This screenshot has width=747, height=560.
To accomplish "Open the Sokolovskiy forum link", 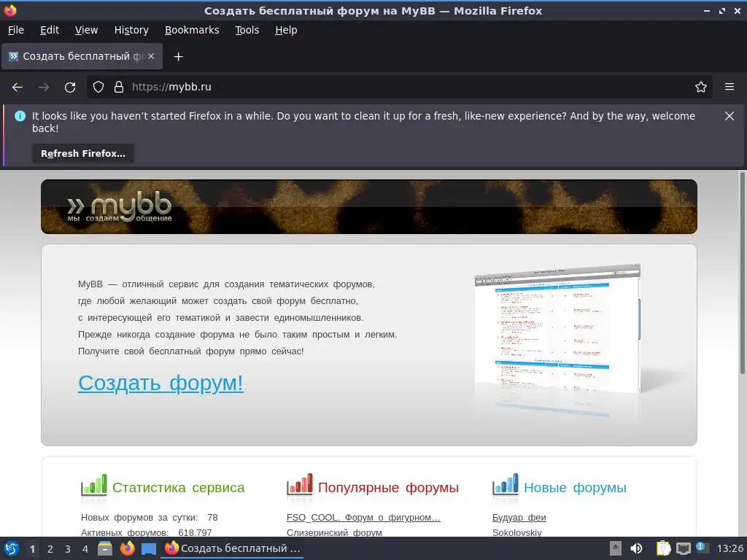I will (517, 532).
